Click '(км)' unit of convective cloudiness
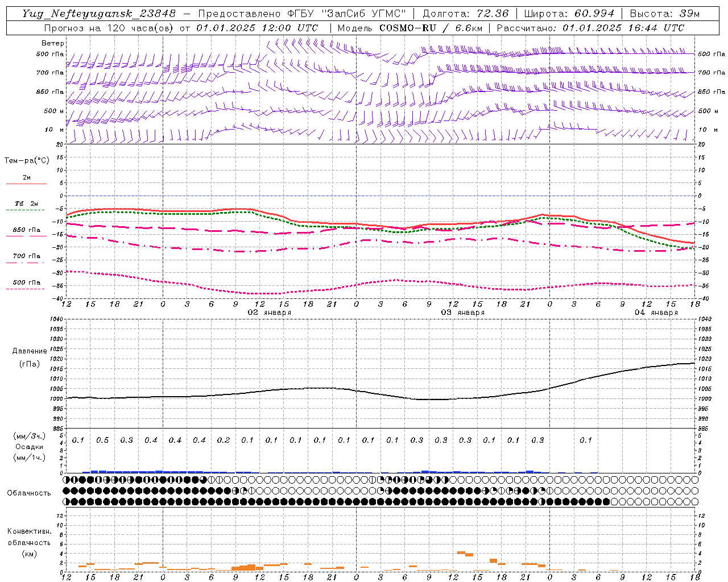 30,554
